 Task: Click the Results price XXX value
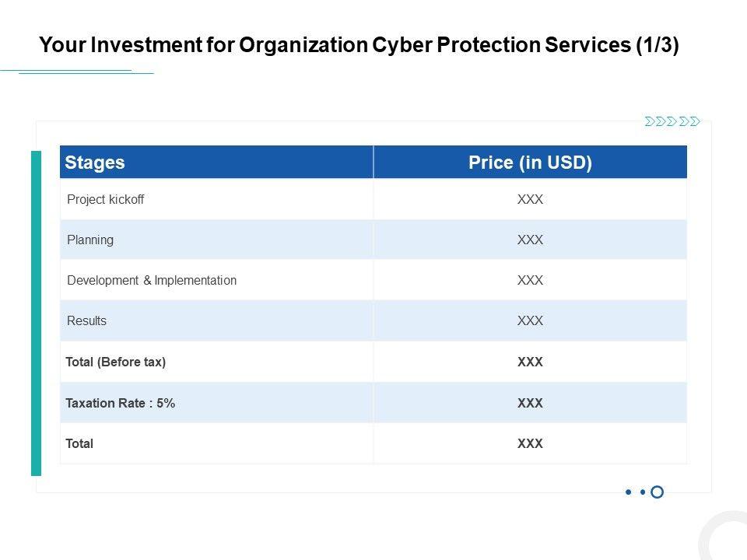530,320
